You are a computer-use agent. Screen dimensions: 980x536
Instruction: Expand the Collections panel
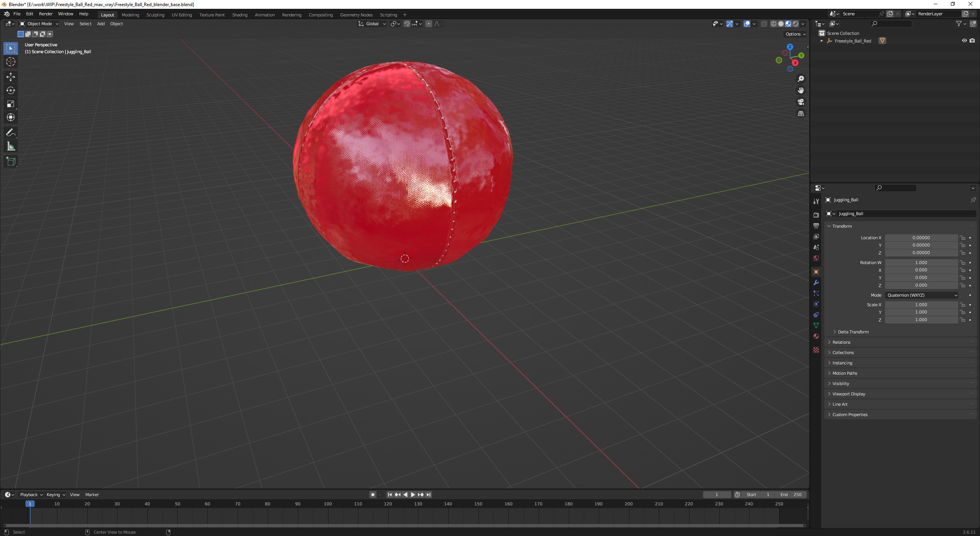tap(843, 353)
